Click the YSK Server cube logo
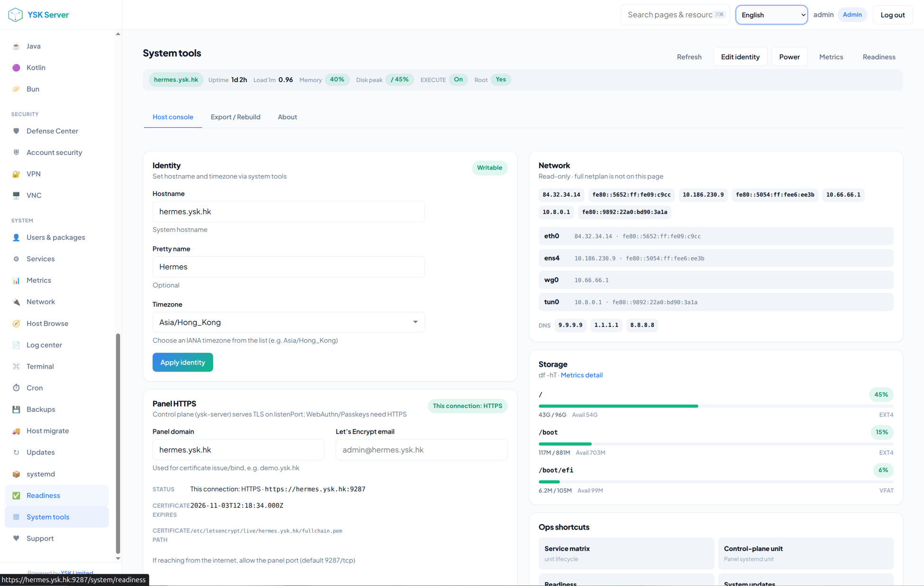 [x=15, y=15]
